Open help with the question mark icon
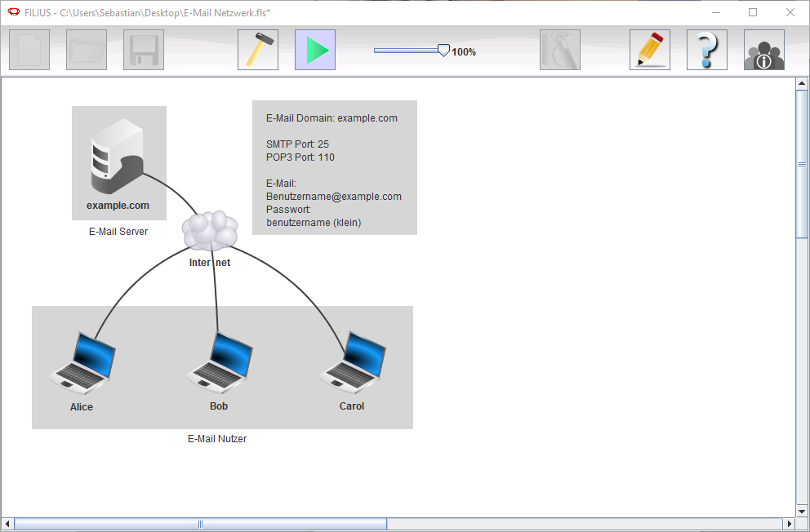 tap(707, 50)
